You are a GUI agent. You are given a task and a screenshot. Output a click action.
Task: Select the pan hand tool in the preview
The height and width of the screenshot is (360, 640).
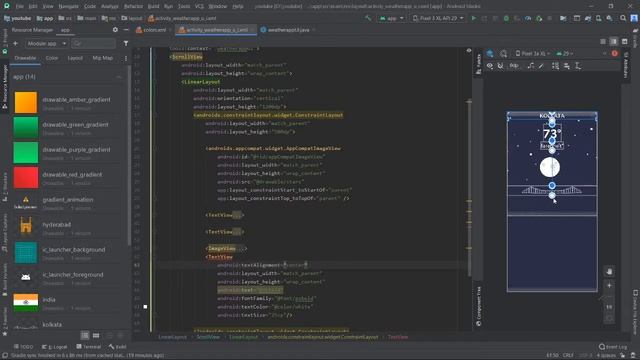[x=609, y=272]
